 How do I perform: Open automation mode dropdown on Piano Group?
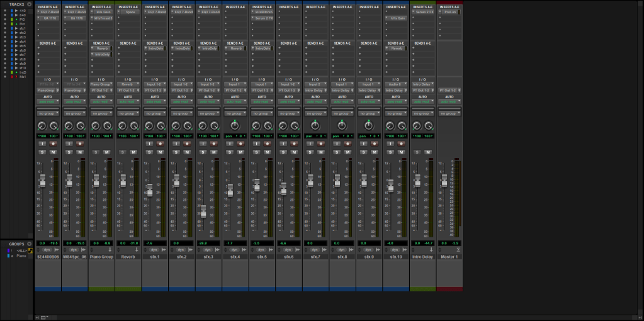100,101
